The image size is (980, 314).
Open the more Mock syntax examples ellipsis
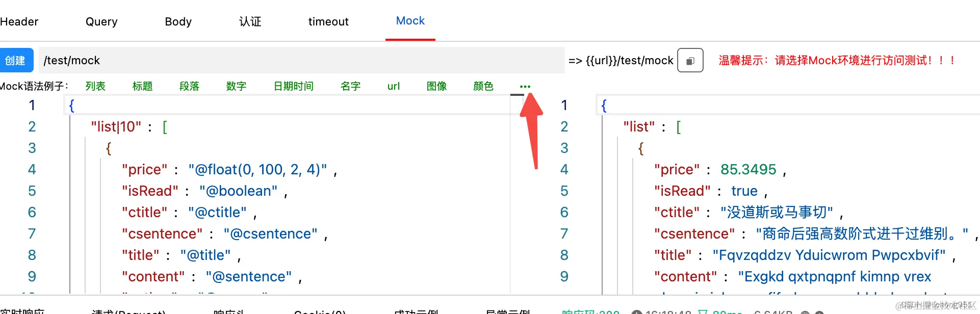pos(525,87)
